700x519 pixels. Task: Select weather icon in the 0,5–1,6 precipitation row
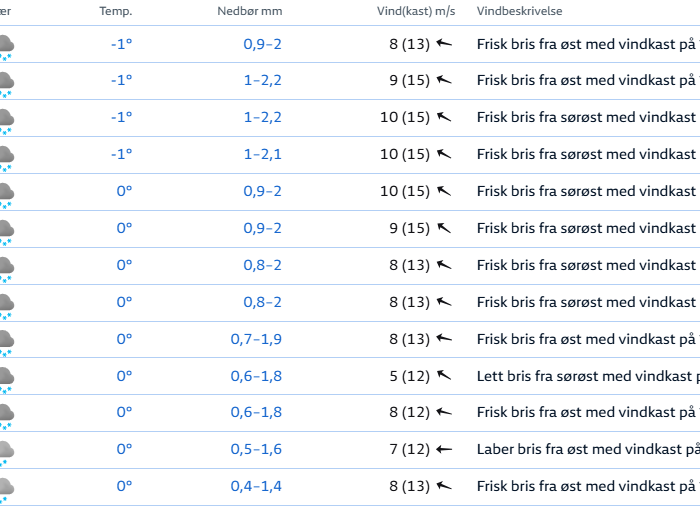point(5,452)
